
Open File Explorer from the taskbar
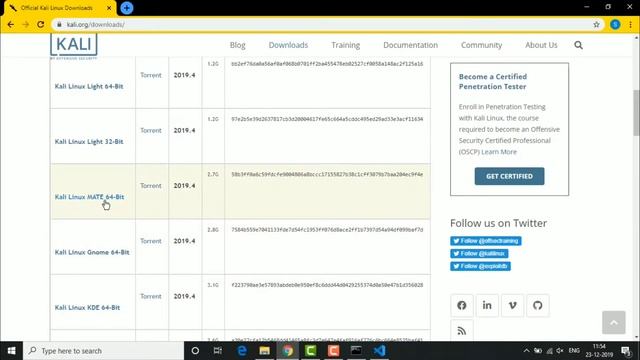264,351
